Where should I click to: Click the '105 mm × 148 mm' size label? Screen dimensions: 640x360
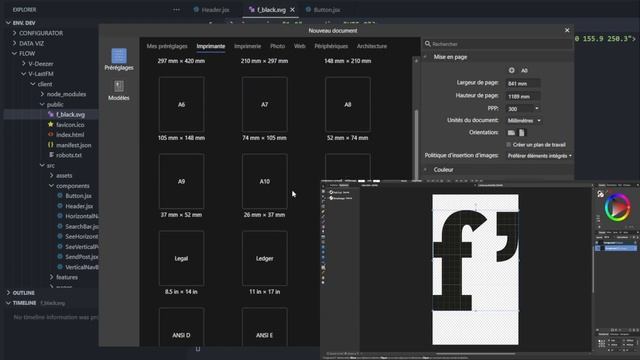point(181,138)
